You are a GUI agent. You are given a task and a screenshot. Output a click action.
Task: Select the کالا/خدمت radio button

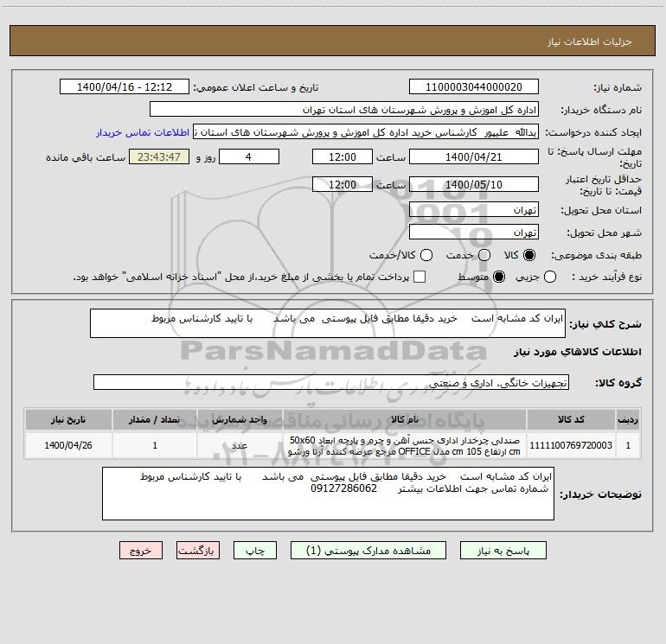[426, 255]
